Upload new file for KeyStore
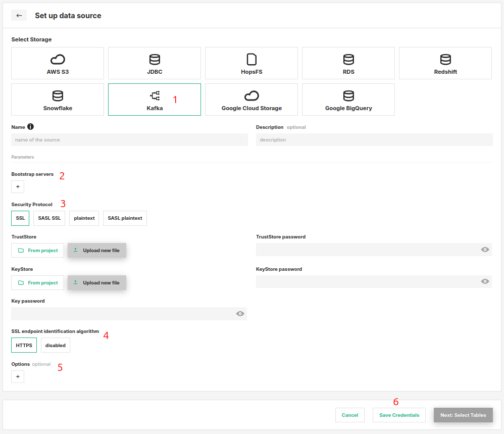 (97, 283)
